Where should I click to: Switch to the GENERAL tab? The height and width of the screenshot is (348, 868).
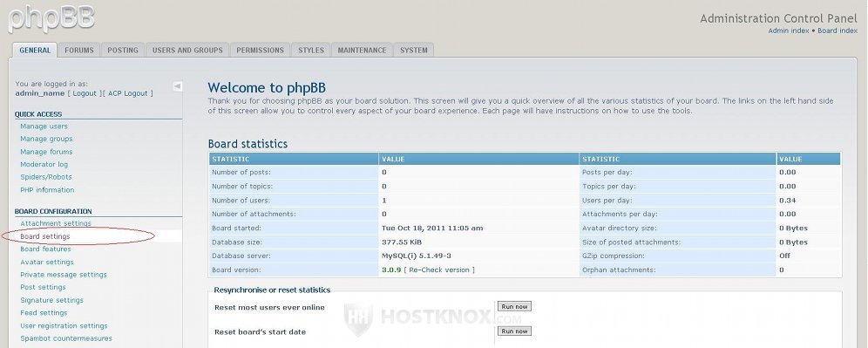(35, 50)
